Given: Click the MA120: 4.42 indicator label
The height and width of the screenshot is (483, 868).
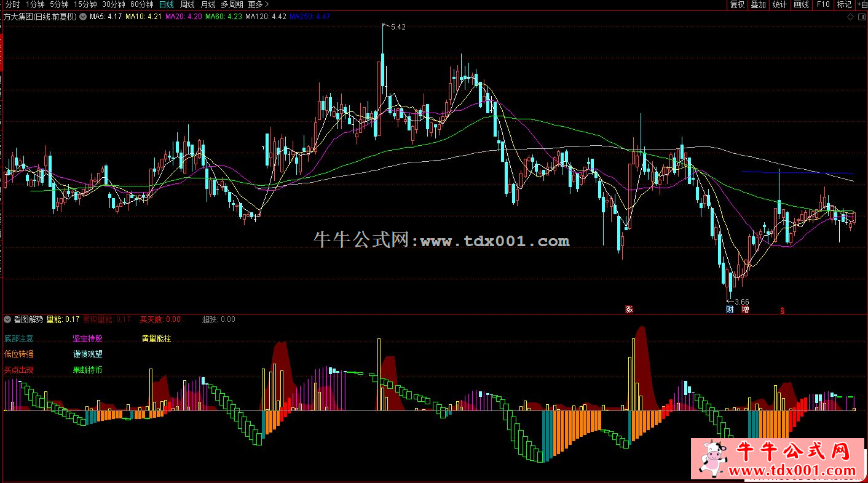Looking at the screenshot, I should pyautogui.click(x=266, y=17).
